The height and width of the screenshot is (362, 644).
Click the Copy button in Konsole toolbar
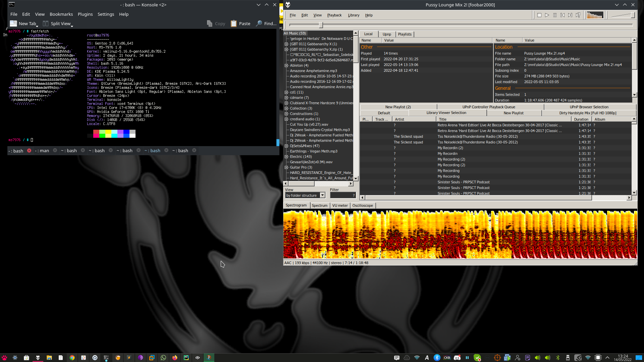(x=216, y=23)
